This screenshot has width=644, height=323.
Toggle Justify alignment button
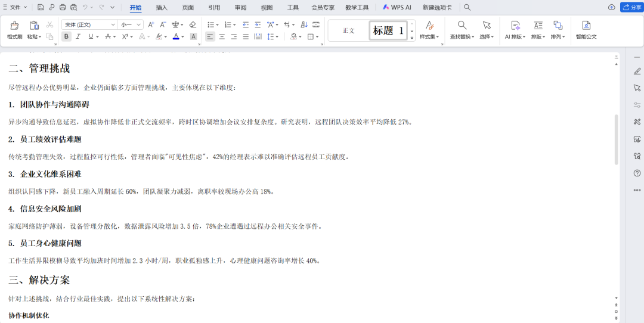pyautogui.click(x=246, y=36)
